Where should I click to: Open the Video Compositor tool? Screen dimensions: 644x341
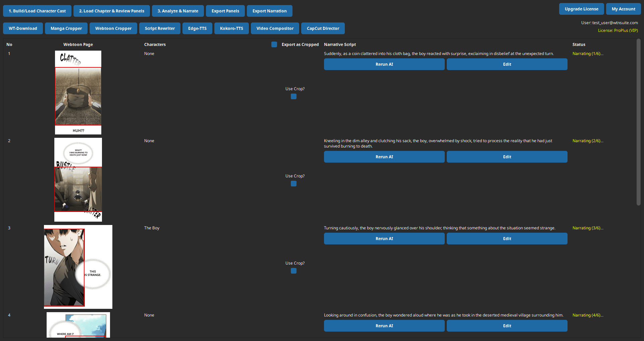[275, 28]
